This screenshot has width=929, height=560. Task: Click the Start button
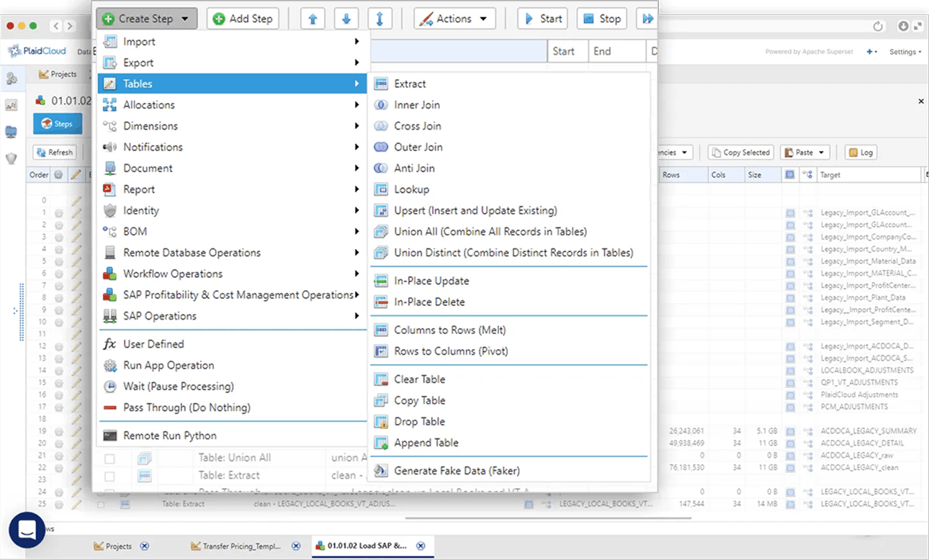543,19
